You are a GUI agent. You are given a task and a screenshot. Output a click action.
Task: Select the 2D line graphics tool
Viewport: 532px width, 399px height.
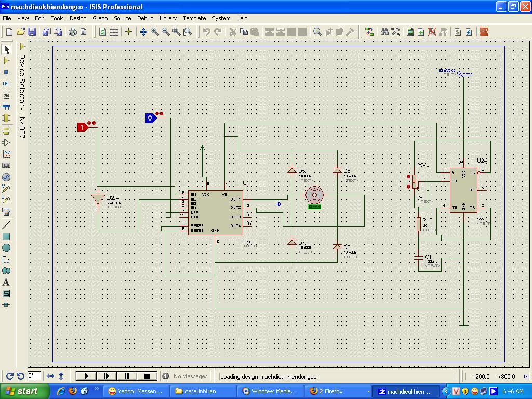click(x=6, y=225)
